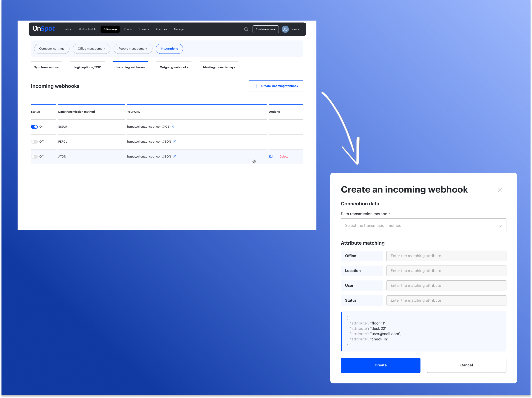Enable the ATON webhook toggle

click(x=34, y=157)
